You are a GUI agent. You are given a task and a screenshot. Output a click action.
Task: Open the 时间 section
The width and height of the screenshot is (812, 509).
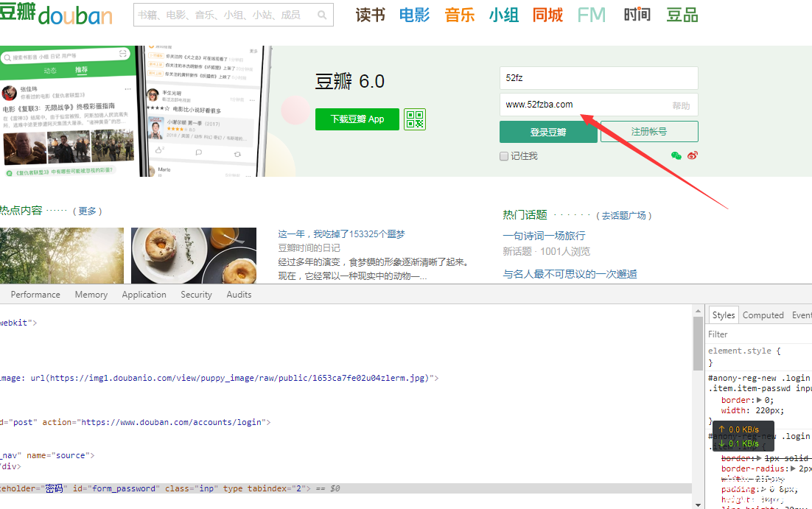(637, 15)
